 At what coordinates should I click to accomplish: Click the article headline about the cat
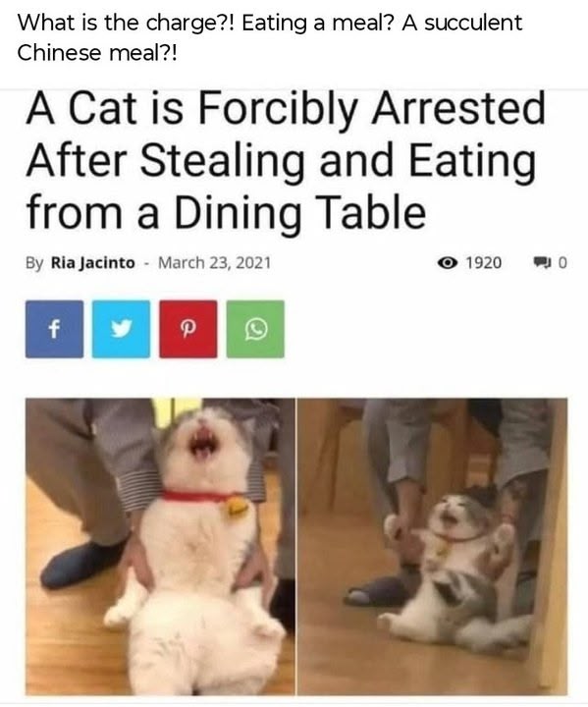(x=285, y=159)
